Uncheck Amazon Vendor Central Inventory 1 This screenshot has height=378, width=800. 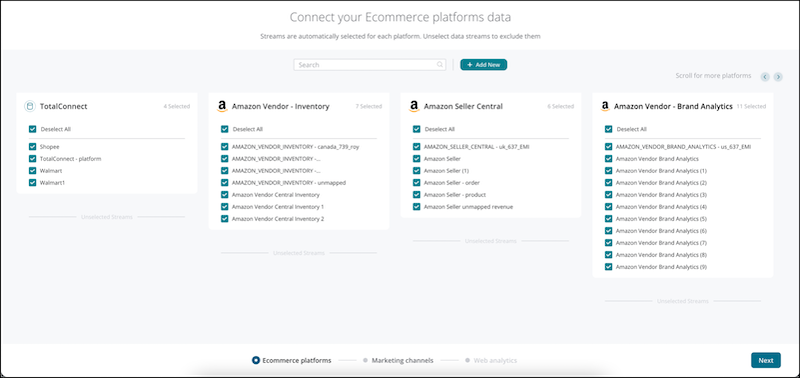click(x=224, y=207)
